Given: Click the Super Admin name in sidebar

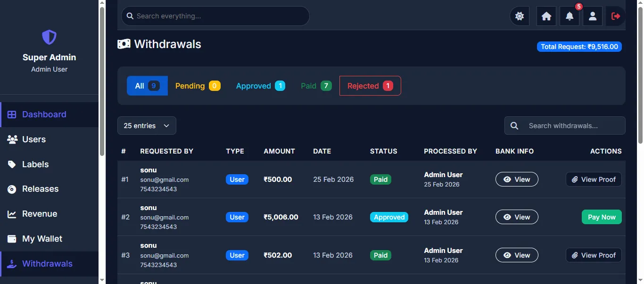Looking at the screenshot, I should (x=49, y=57).
